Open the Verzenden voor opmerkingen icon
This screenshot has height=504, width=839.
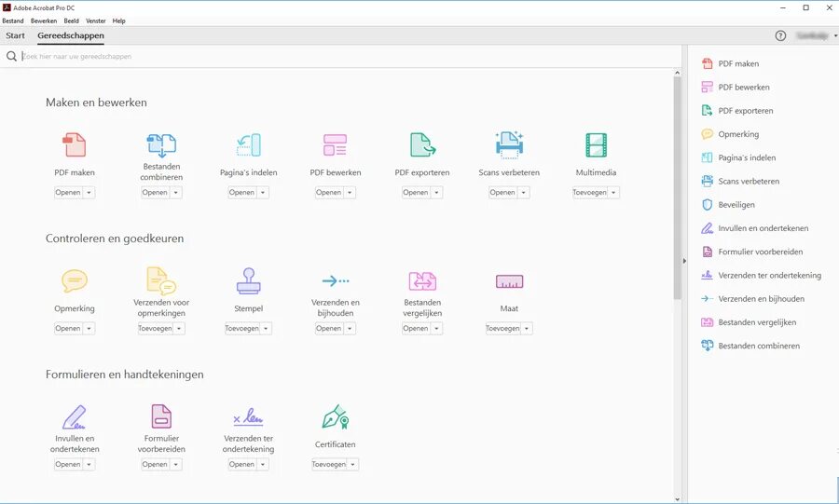161,280
